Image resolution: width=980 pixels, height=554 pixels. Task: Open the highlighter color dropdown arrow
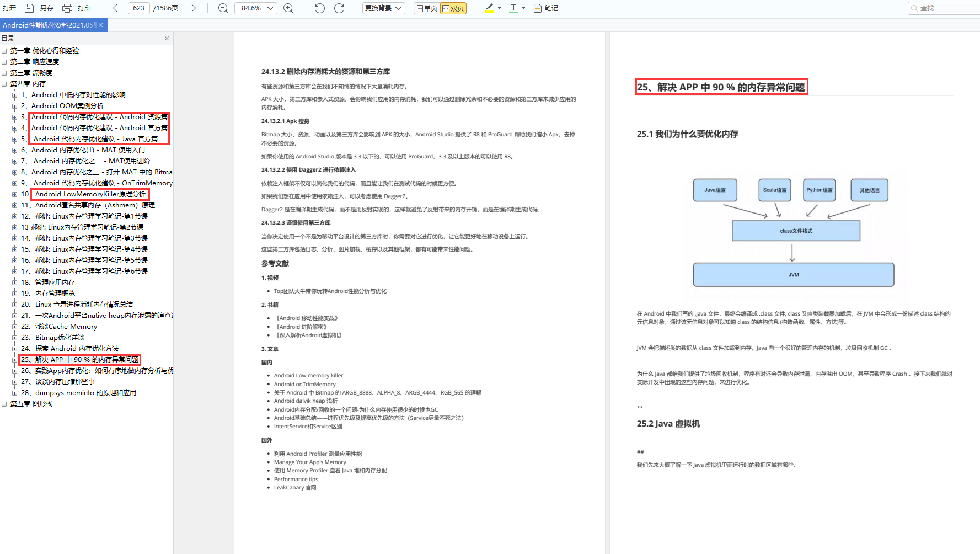point(499,8)
